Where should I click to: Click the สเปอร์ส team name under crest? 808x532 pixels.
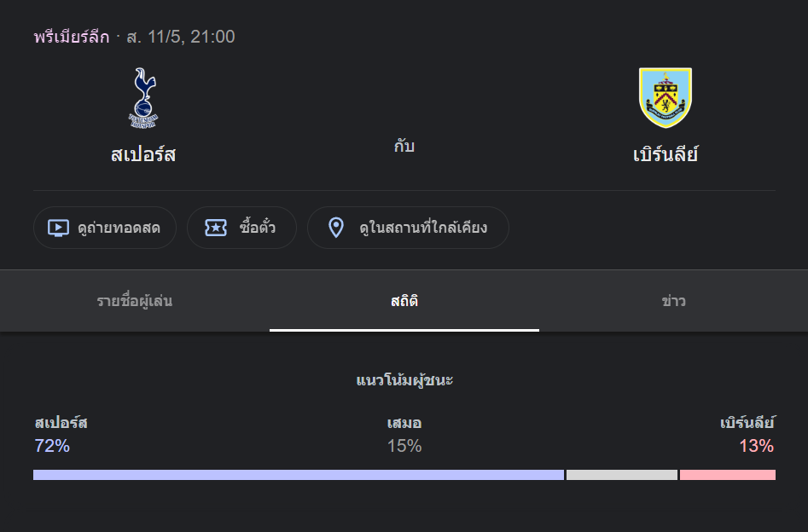pos(143,154)
